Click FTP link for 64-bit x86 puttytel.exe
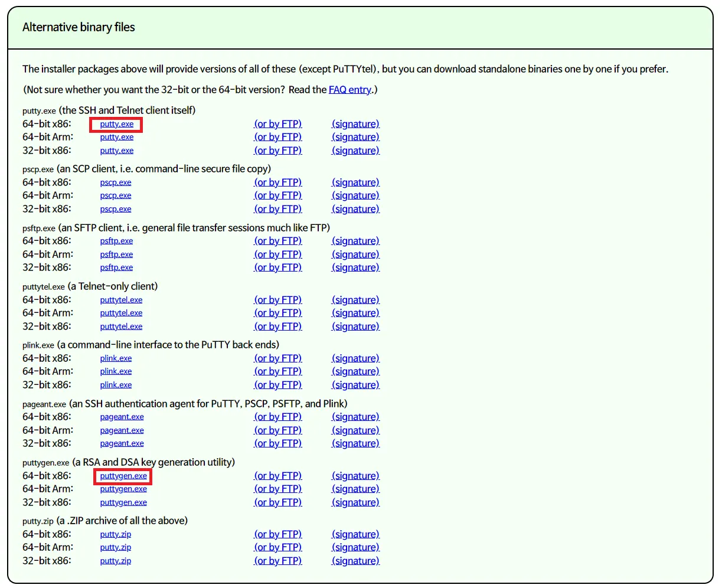The width and height of the screenshot is (722, 588). click(x=278, y=300)
